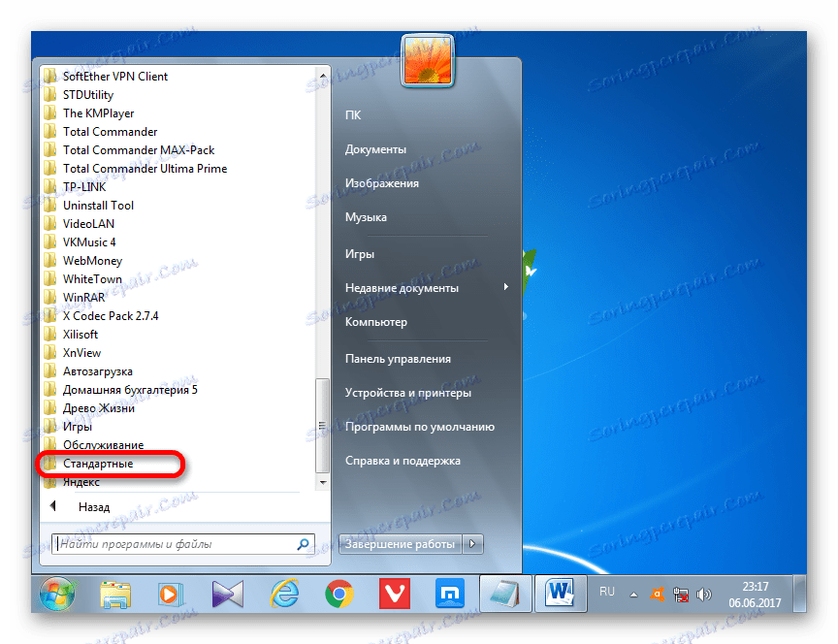
Task: Expand Total Commander Ultima Prime folder
Action: click(145, 169)
